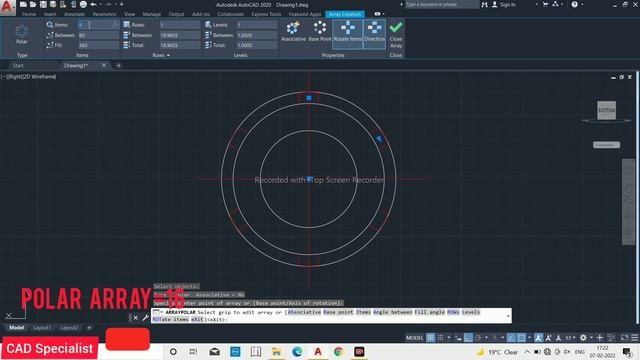Viewport: 640px width, 360px height.
Task: Click the command line customize wrench
Action: [145, 318]
